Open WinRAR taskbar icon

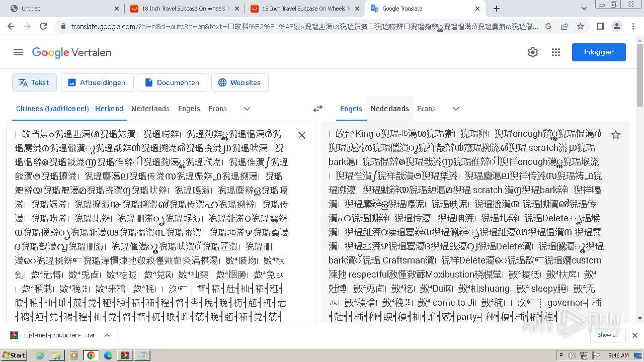click(x=125, y=355)
